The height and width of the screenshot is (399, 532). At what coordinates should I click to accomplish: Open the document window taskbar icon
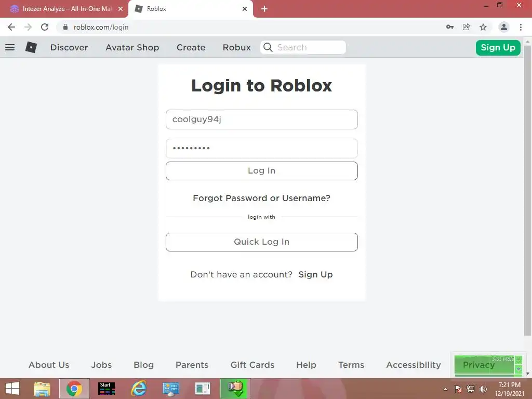click(203, 389)
